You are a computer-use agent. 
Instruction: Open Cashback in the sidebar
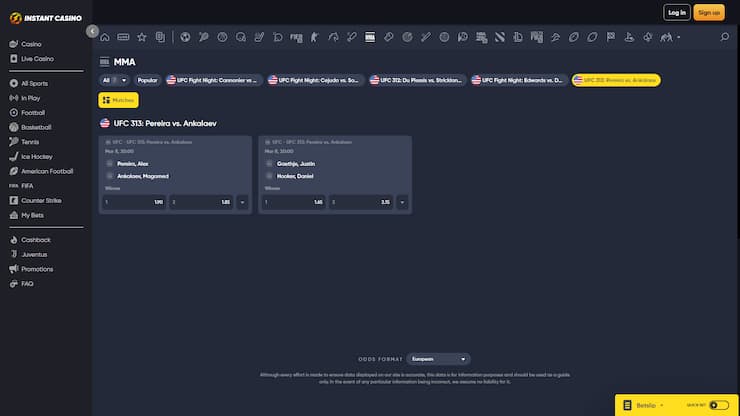(x=36, y=240)
